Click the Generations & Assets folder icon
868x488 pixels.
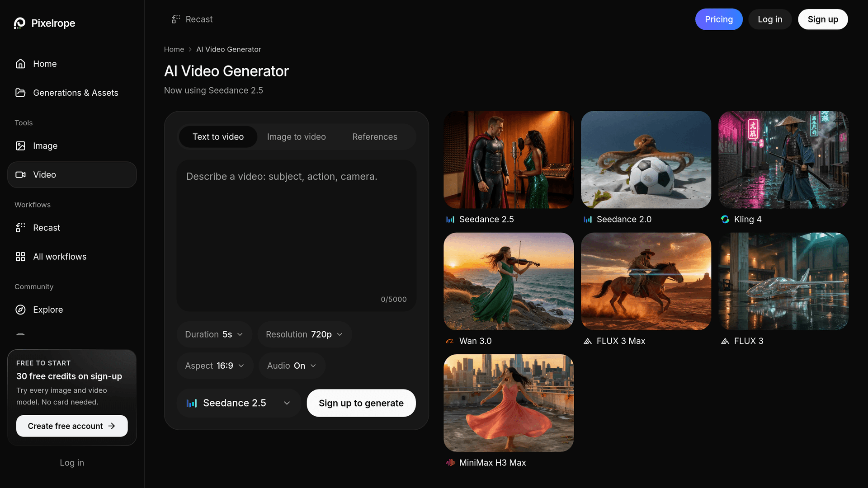click(x=20, y=93)
